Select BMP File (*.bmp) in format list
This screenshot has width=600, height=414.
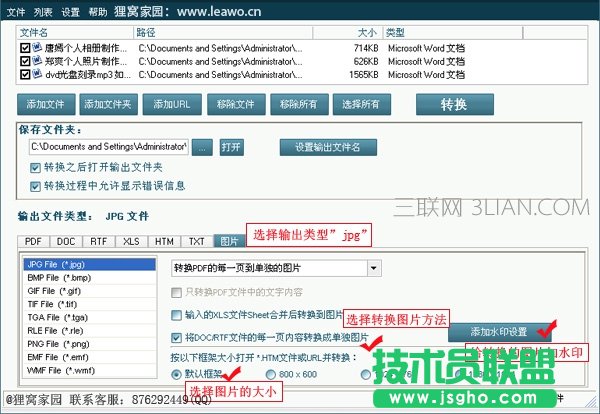(90, 278)
